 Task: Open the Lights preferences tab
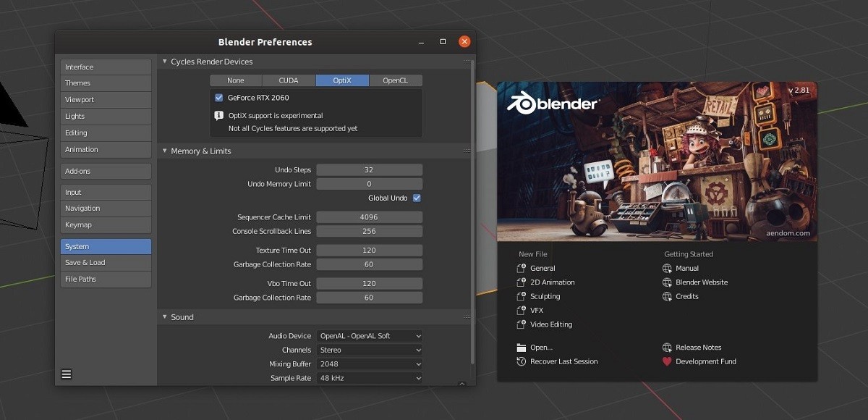[x=106, y=117]
